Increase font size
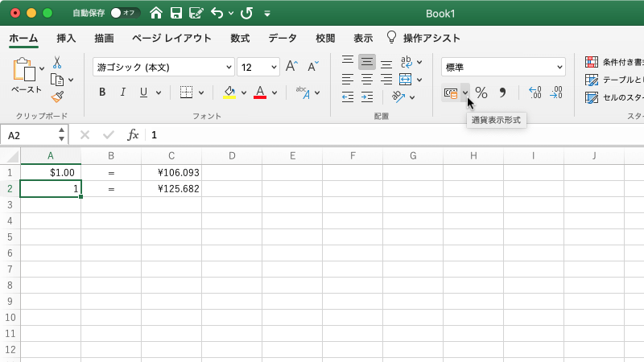Screen dimensions: 644x362 click(291, 66)
